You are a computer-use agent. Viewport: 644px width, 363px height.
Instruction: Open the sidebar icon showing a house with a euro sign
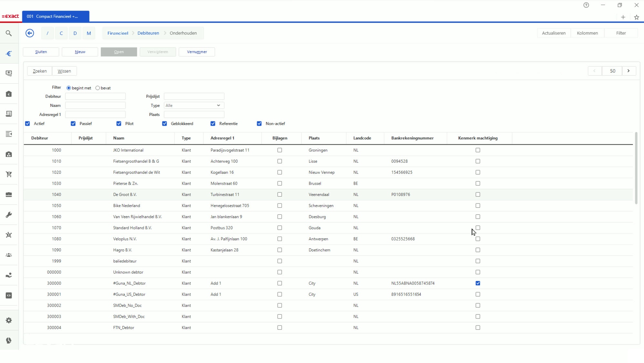(9, 94)
